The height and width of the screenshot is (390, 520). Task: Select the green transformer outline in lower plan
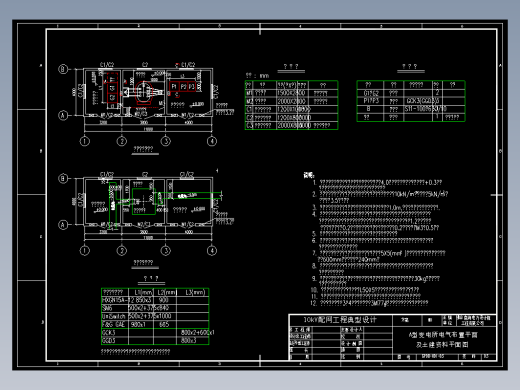point(144,201)
